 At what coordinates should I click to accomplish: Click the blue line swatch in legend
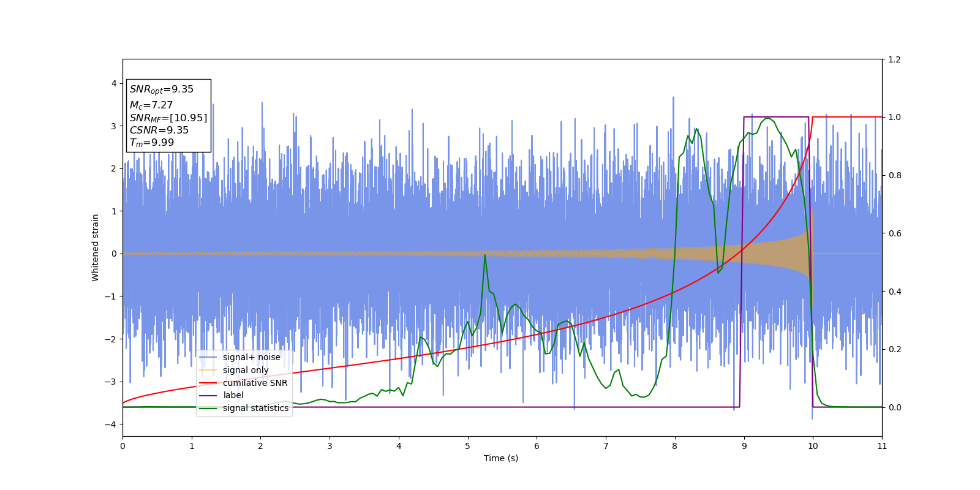(208, 358)
